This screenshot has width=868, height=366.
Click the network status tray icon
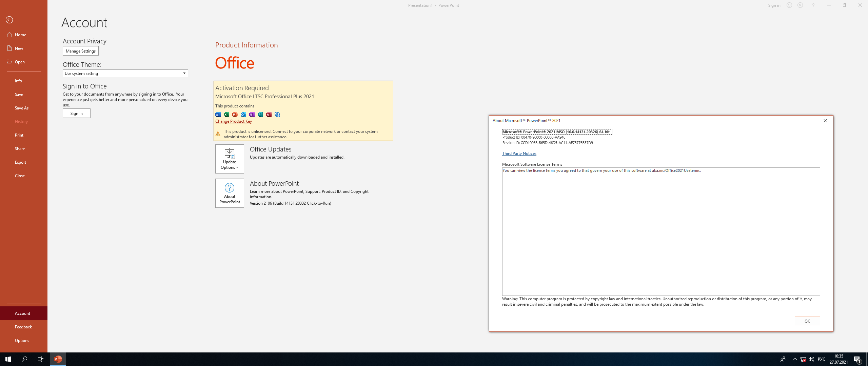[803, 359]
